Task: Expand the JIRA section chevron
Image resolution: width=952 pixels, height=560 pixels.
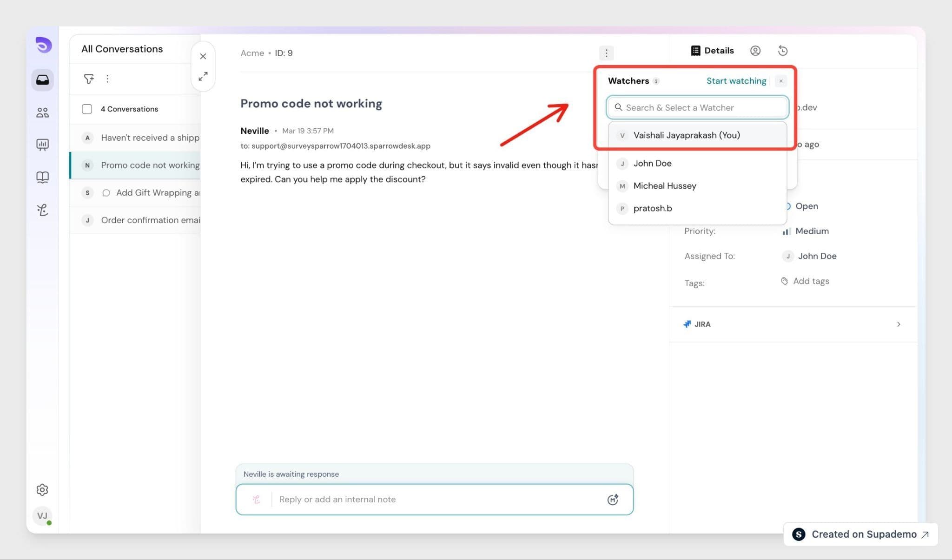Action: [899, 324]
